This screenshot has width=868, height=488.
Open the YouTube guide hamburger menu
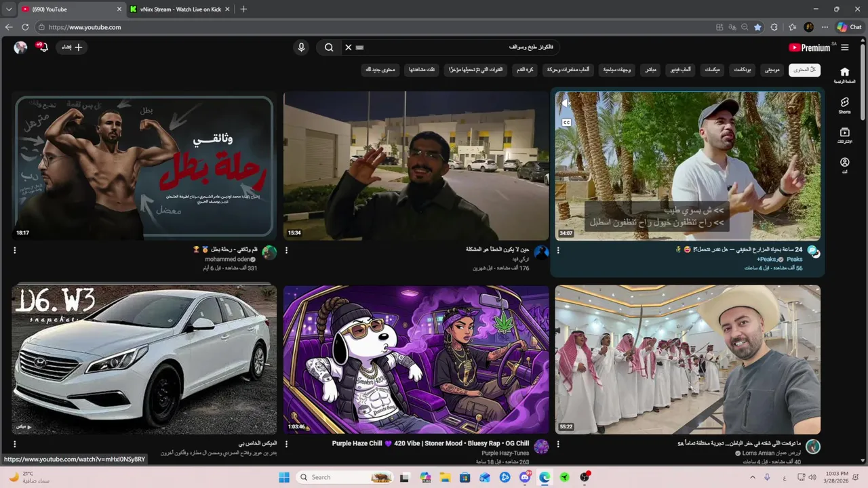click(844, 47)
